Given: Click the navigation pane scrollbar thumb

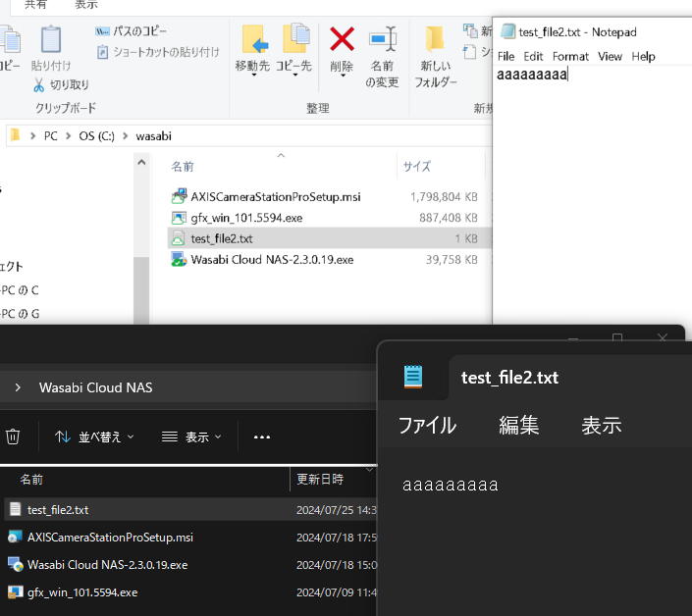Looking at the screenshot, I should (141, 290).
